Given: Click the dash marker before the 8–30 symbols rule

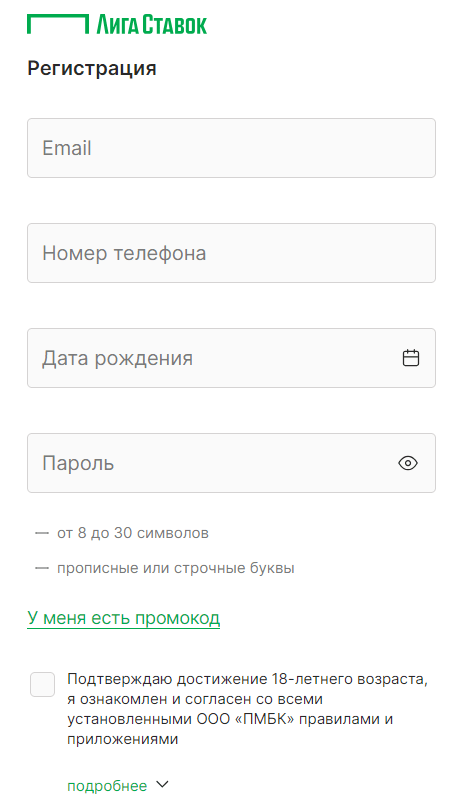Looking at the screenshot, I should 42,533.
